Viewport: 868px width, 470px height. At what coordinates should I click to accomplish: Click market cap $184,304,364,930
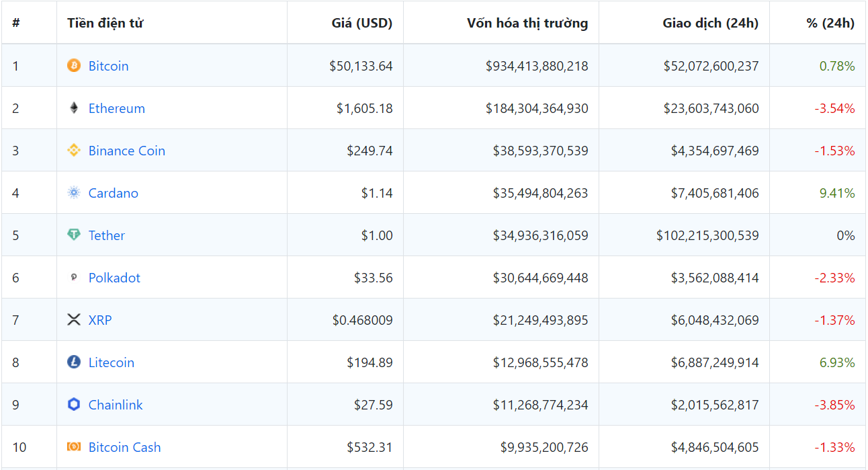click(x=537, y=108)
